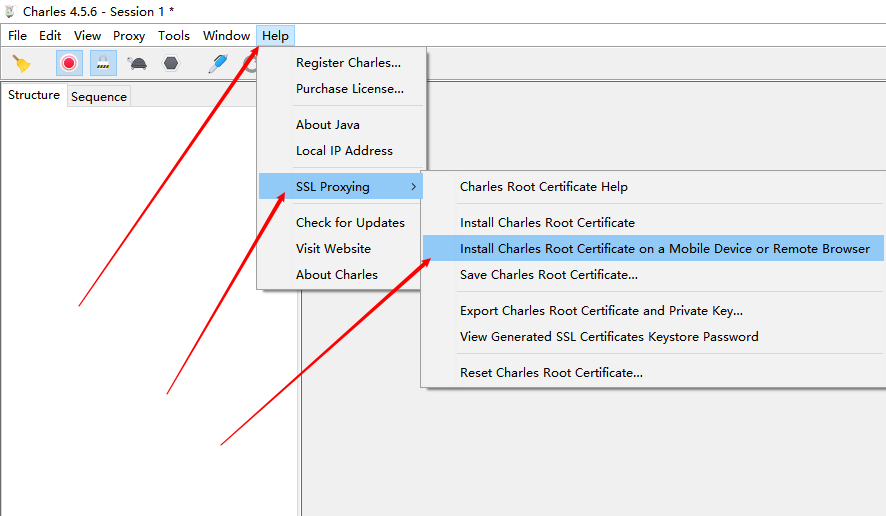This screenshot has height=516, width=886.
Task: Select Install Charles Root Certificate
Action: pyautogui.click(x=547, y=222)
